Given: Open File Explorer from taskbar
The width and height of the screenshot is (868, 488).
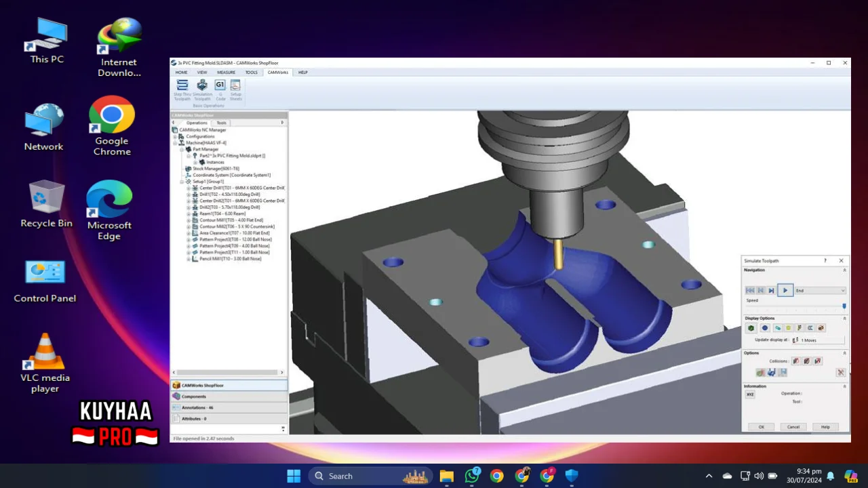Looking at the screenshot, I should tap(446, 476).
